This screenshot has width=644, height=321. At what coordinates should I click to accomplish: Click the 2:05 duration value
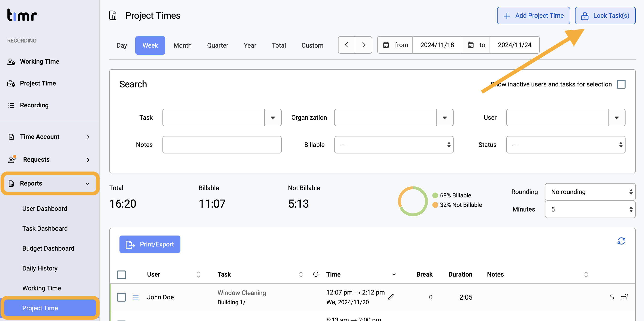466,297
